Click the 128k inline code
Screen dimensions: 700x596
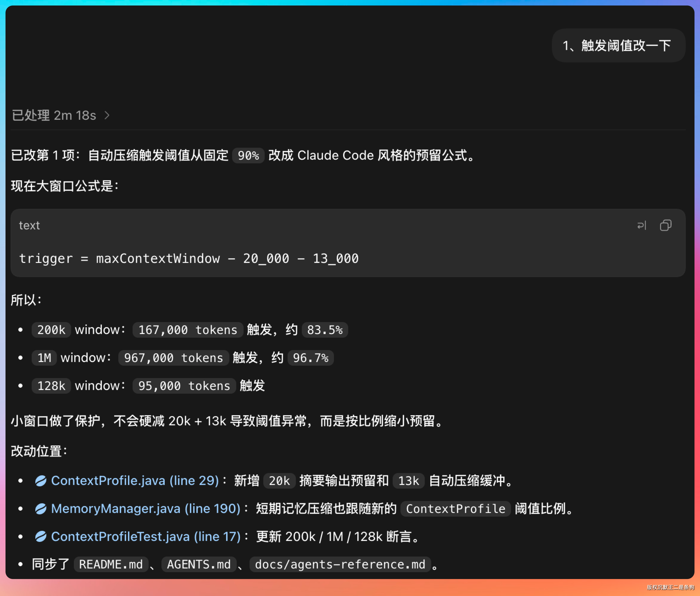pyautogui.click(x=51, y=386)
